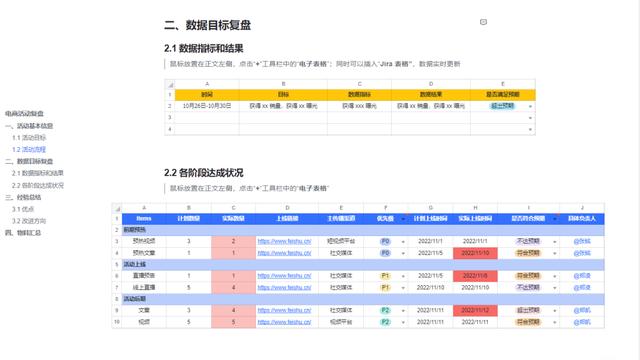Open the 是否符合预期 header filter dropdown
640x360 pixels.
click(x=555, y=219)
